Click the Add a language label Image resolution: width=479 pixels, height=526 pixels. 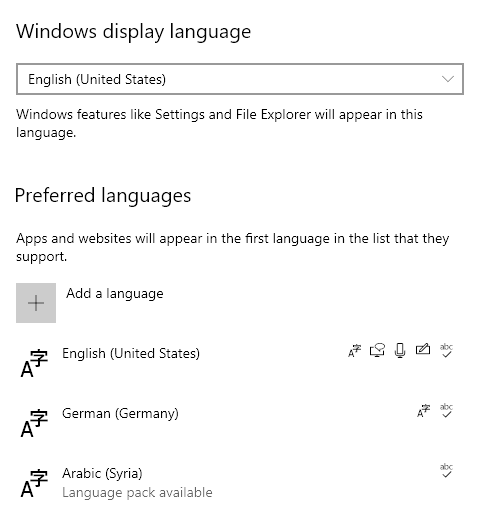115,294
